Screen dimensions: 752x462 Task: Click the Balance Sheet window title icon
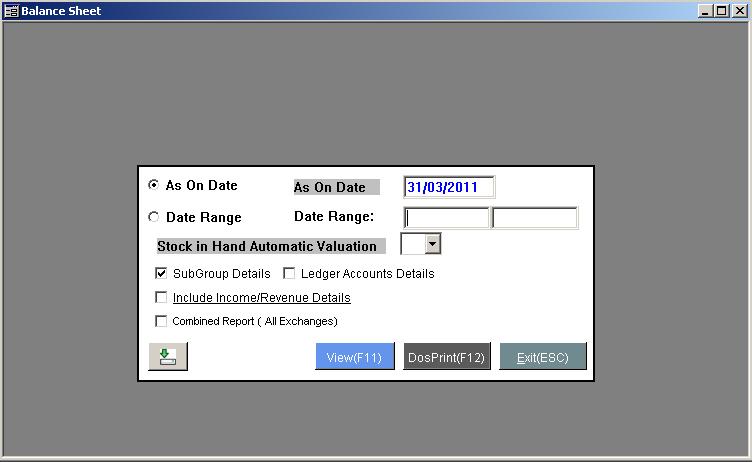click(11, 11)
